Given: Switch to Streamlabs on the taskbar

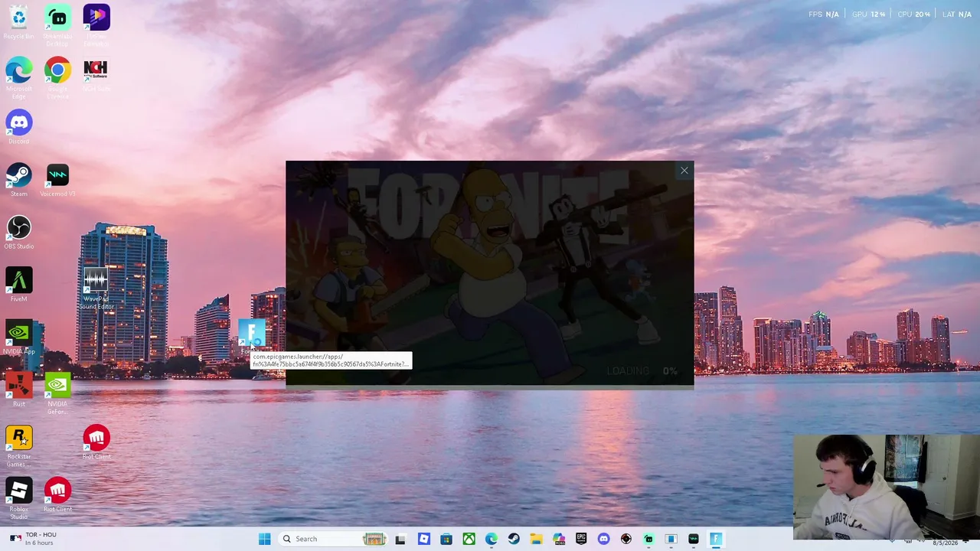Looking at the screenshot, I should click(648, 539).
